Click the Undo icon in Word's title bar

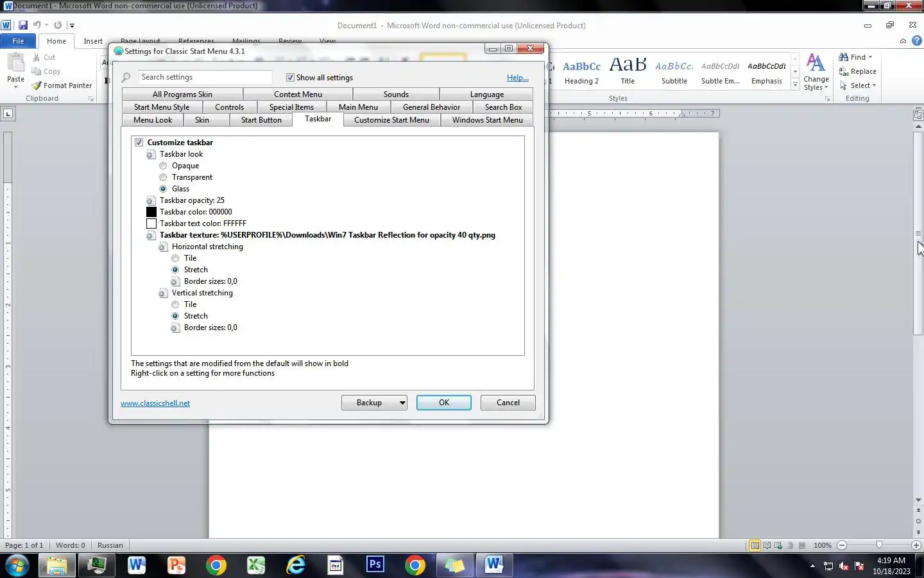tap(37, 25)
